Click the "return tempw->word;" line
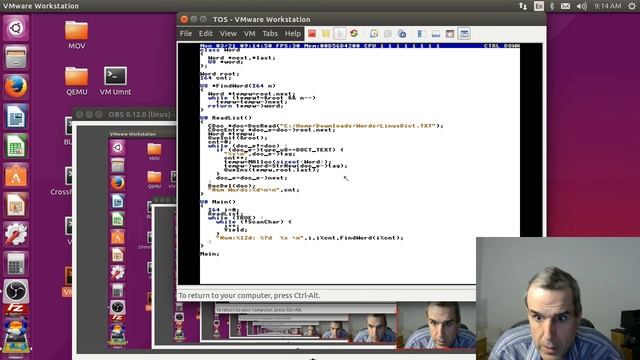The width and height of the screenshot is (640, 360). pos(246,106)
